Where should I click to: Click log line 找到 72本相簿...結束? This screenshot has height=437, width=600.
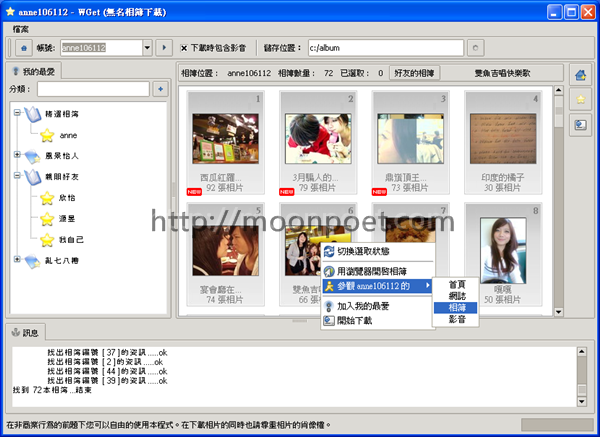(52, 390)
